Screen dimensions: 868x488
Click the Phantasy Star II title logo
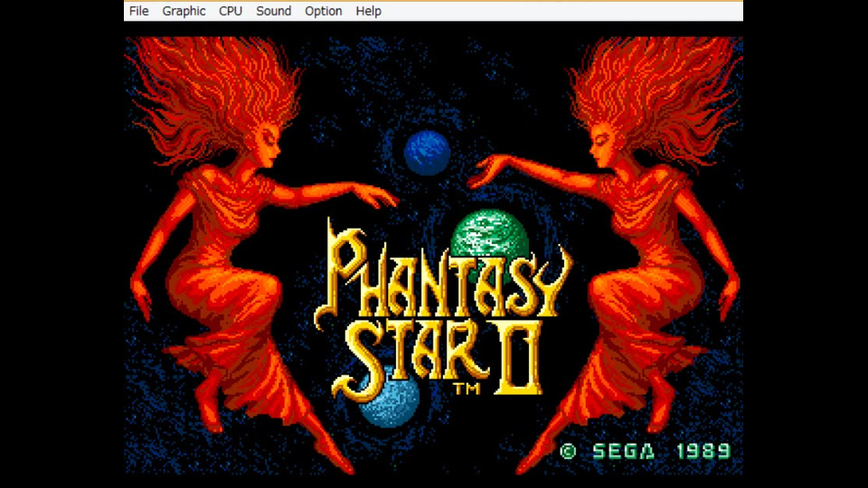point(444,310)
